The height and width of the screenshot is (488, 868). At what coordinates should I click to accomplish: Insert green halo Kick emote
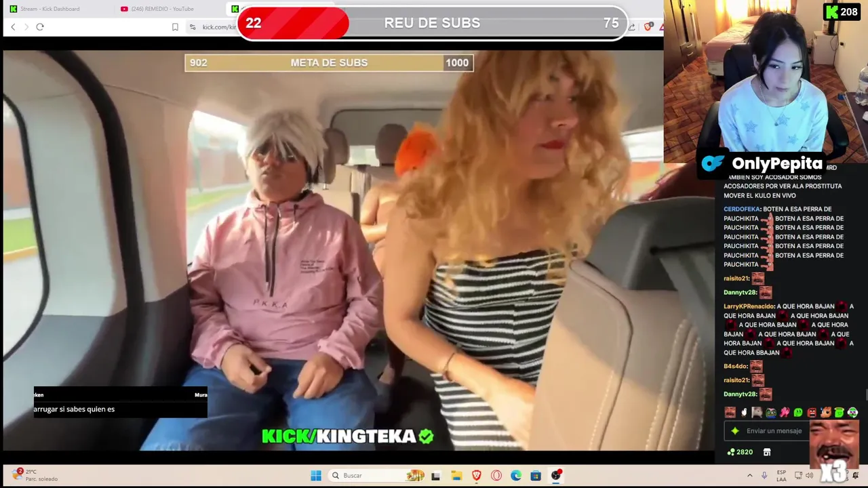click(x=839, y=412)
